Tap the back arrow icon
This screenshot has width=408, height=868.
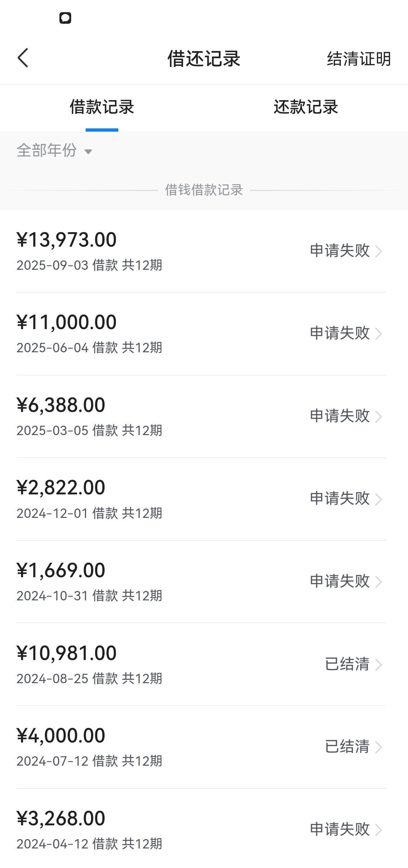pyautogui.click(x=23, y=58)
